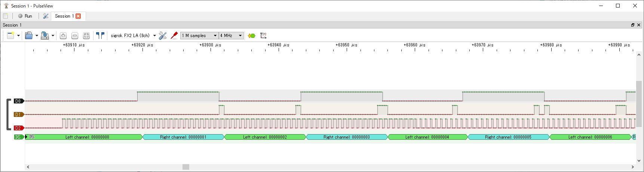Viewport: 644px width, 172px height.
Task: Click the 'Left channel: 00000006' annotation
Action: coord(590,137)
